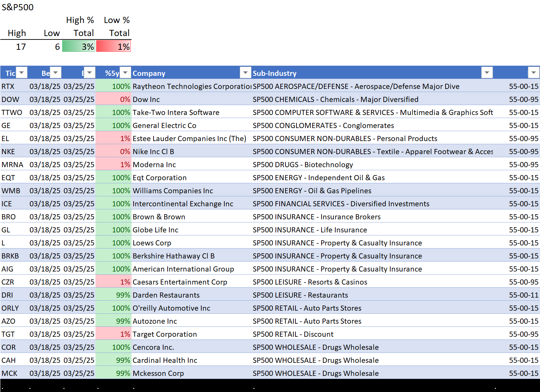This screenshot has height=392, width=540.
Task: Open the Be column filter dropdown
Action: tap(56, 73)
